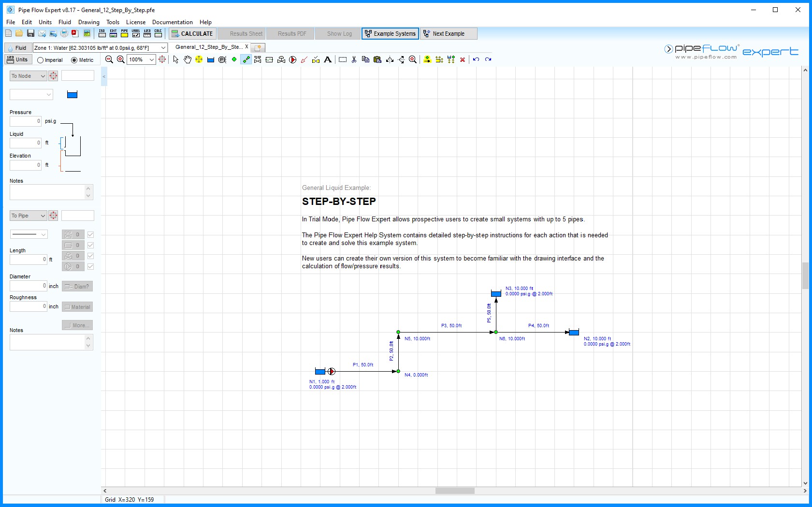Click the control valve tool icon
The height and width of the screenshot is (507, 812).
[281, 59]
